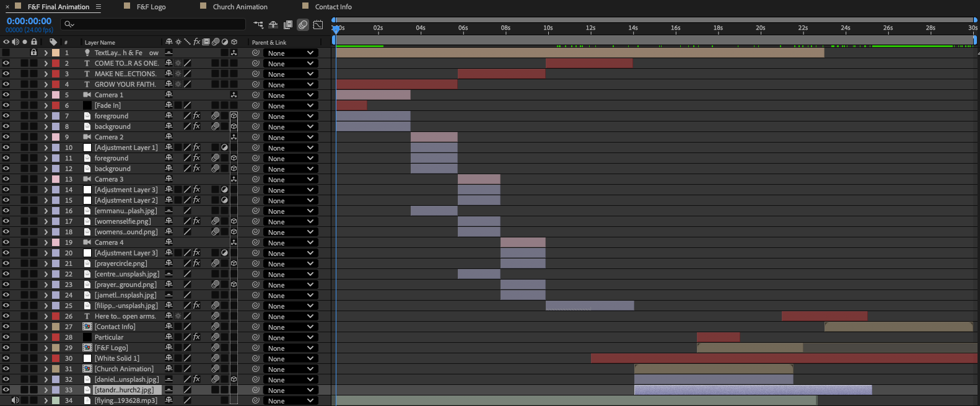Click the Label tag column header icon
The height and width of the screenshot is (406, 980).
[53, 42]
